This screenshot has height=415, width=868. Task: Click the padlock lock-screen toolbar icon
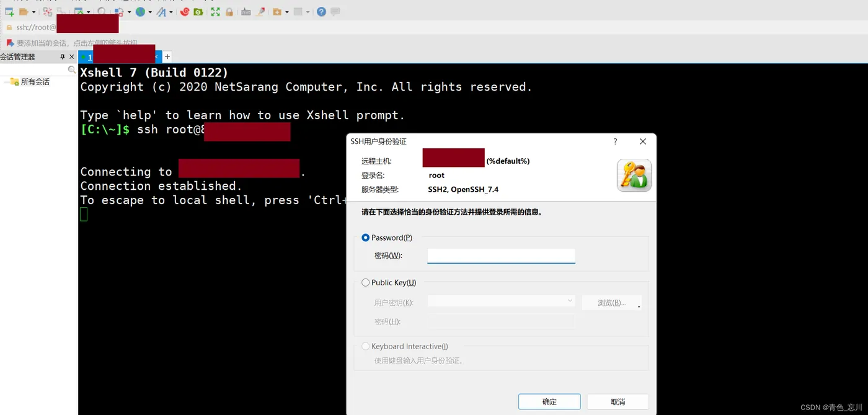click(x=229, y=12)
